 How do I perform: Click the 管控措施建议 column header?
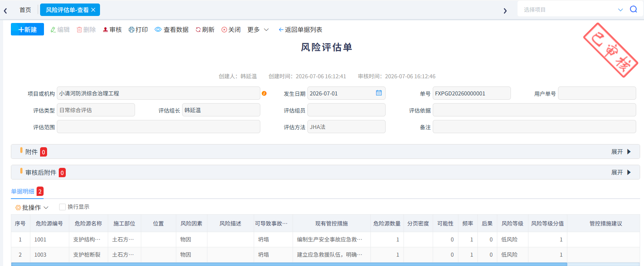606,224
